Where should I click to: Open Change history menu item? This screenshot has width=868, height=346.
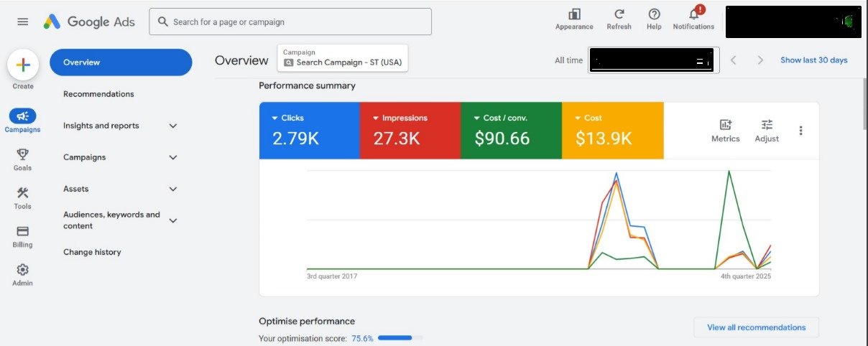tap(92, 252)
